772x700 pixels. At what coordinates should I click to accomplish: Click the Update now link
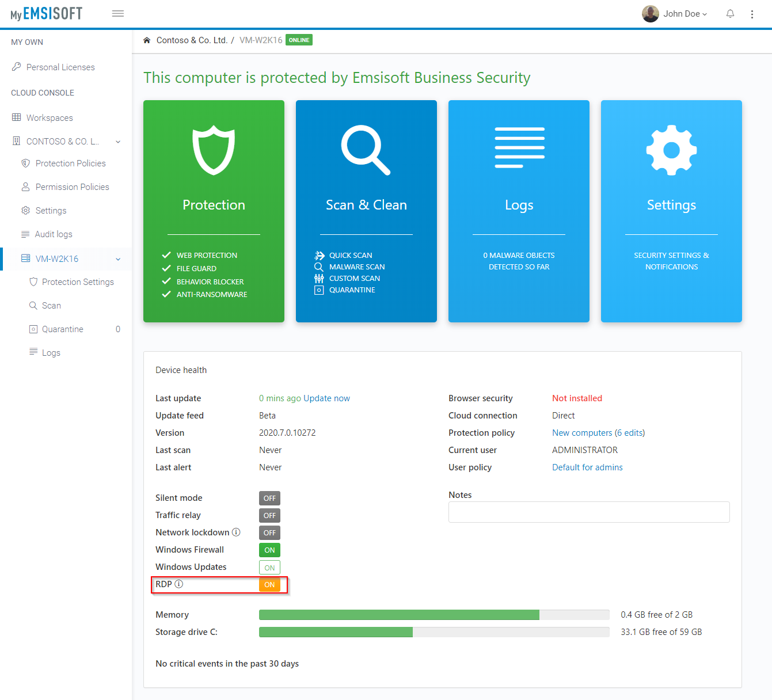(x=327, y=398)
